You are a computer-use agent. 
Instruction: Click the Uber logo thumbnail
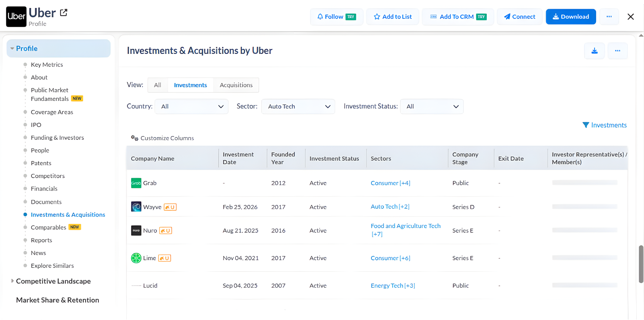click(16, 16)
